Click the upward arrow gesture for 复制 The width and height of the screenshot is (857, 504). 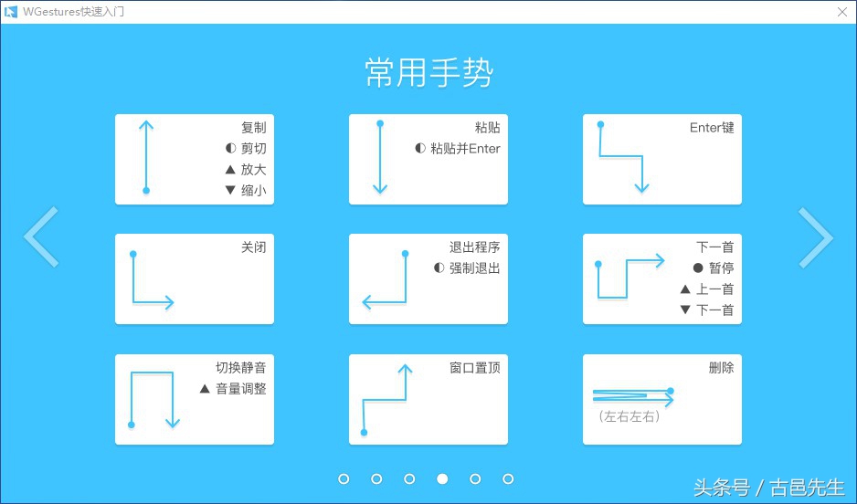point(146,157)
